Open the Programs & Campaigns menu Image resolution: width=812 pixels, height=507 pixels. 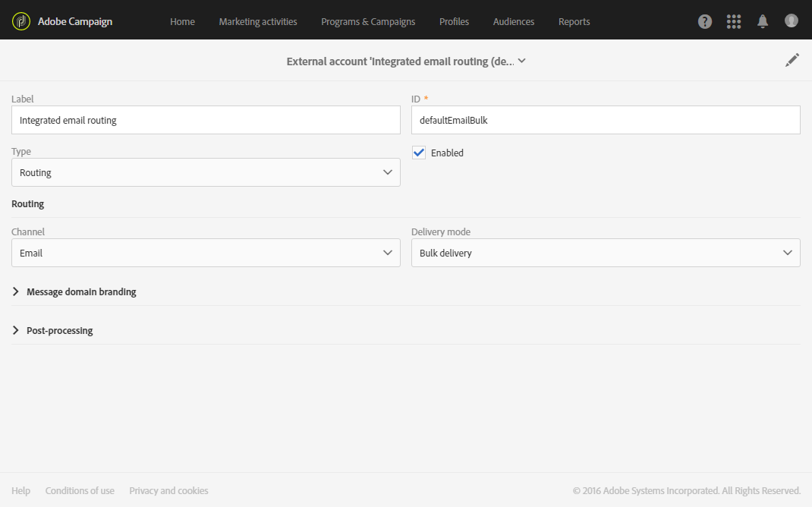point(368,21)
